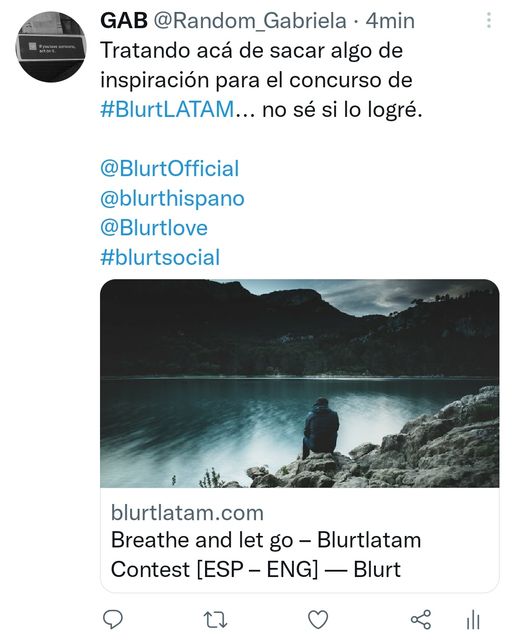The height and width of the screenshot is (640, 515).
Task: Open the #BlurtLATAM hashtag
Action: pos(167,109)
